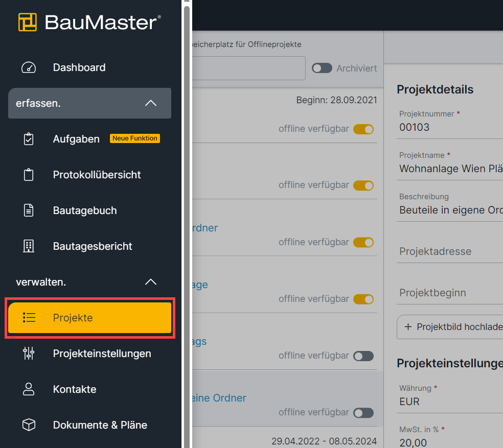503x448 pixels.
Task: Open Projekteinstellungen in the sidebar
Action: pos(89,353)
